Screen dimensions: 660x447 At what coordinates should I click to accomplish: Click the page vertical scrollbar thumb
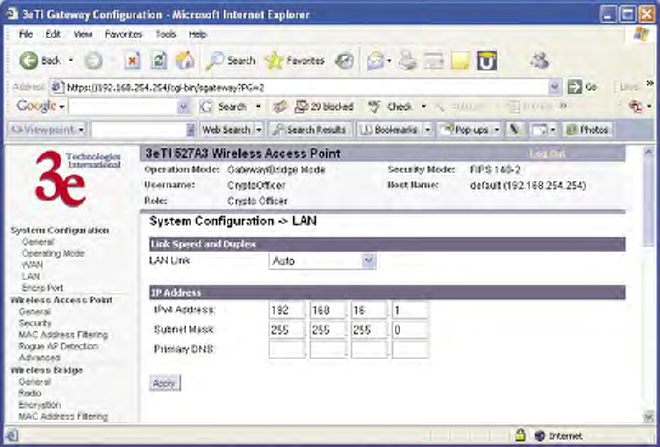(648, 202)
